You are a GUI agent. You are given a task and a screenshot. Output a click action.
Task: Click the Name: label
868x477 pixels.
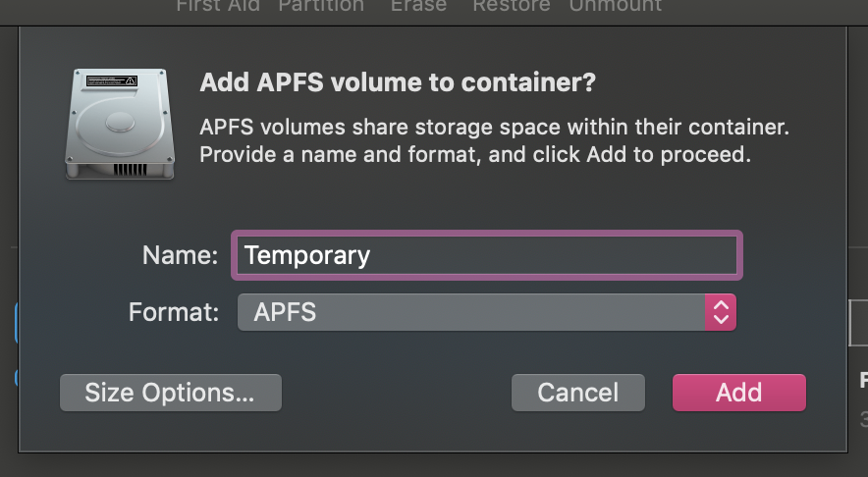(180, 255)
